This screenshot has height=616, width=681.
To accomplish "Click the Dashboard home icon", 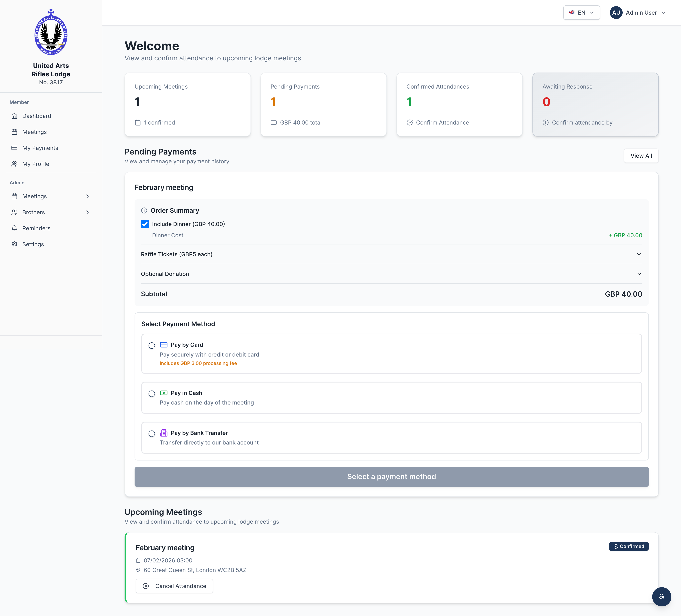I will [x=14, y=116].
